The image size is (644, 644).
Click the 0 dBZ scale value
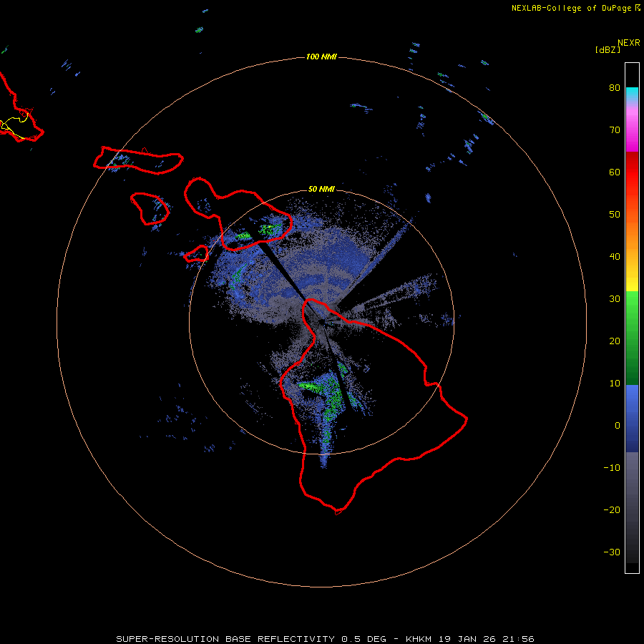[x=618, y=426]
